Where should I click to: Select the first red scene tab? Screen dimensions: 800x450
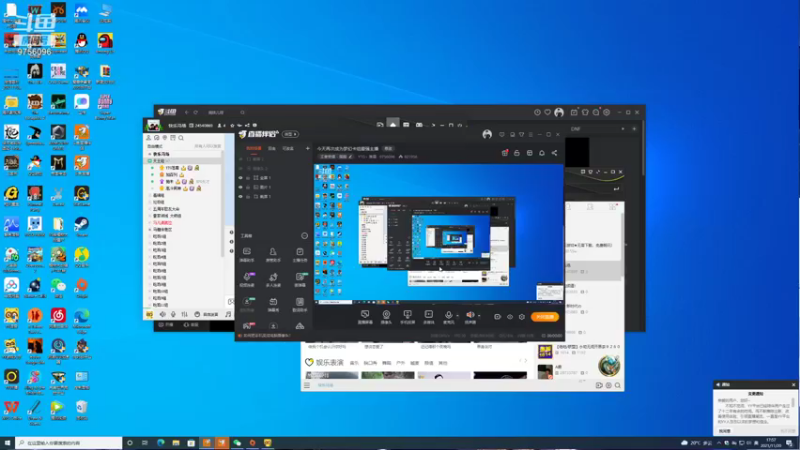click(254, 148)
